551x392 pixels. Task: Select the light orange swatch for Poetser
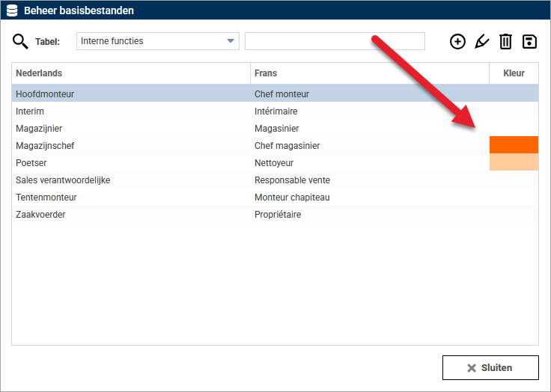point(514,162)
